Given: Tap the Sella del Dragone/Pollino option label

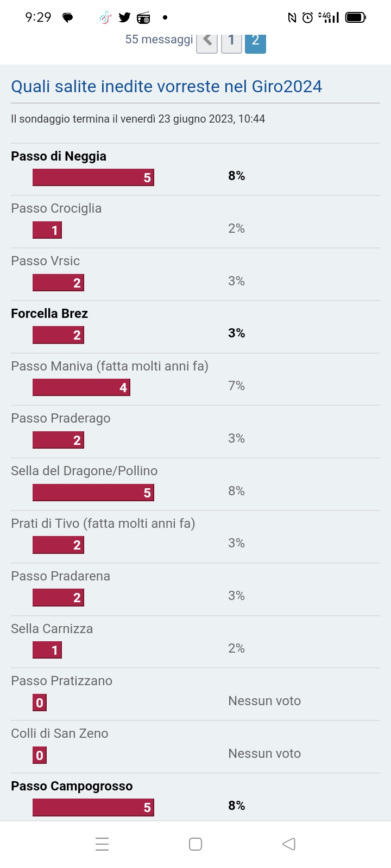Looking at the screenshot, I should pyautogui.click(x=84, y=471).
